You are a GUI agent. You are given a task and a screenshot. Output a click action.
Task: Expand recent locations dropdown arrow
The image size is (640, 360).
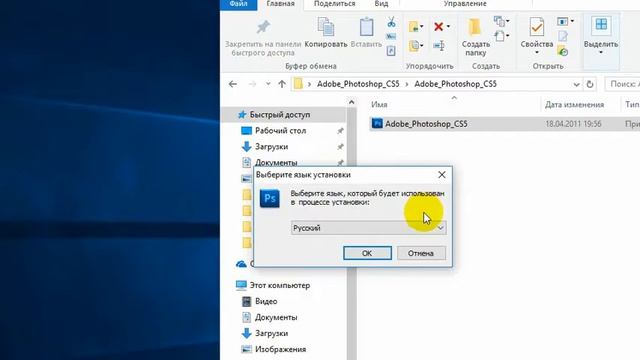coord(268,84)
